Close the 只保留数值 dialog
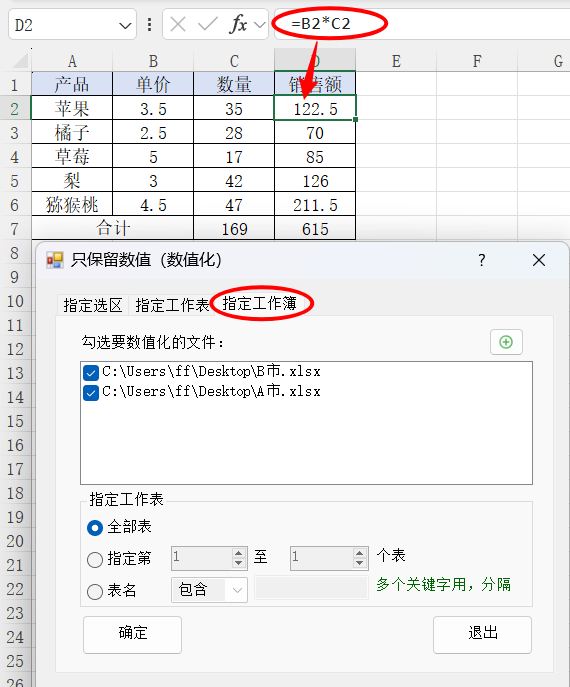570x687 pixels. pyautogui.click(x=539, y=260)
